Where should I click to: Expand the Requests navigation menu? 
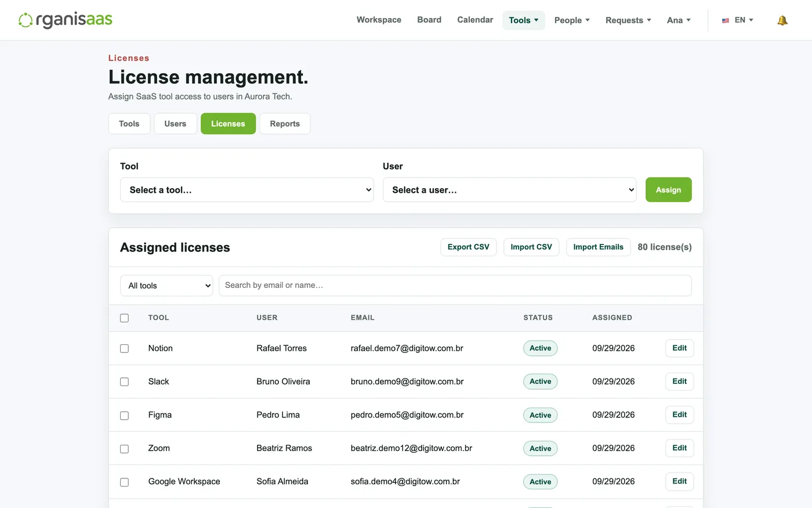pos(628,20)
